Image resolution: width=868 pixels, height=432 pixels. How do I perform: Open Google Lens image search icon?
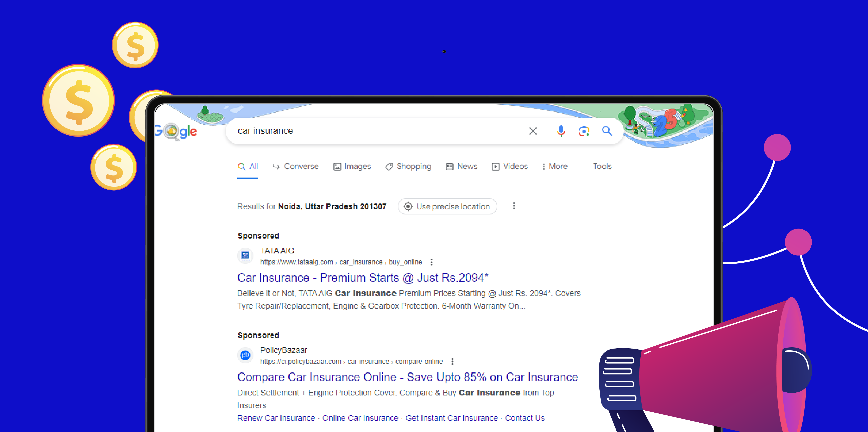pyautogui.click(x=584, y=131)
